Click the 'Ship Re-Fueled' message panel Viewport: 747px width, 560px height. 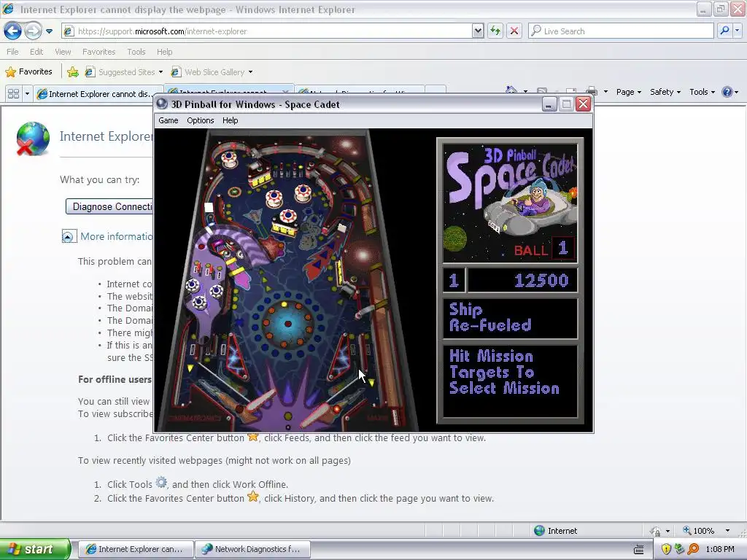tap(510, 318)
